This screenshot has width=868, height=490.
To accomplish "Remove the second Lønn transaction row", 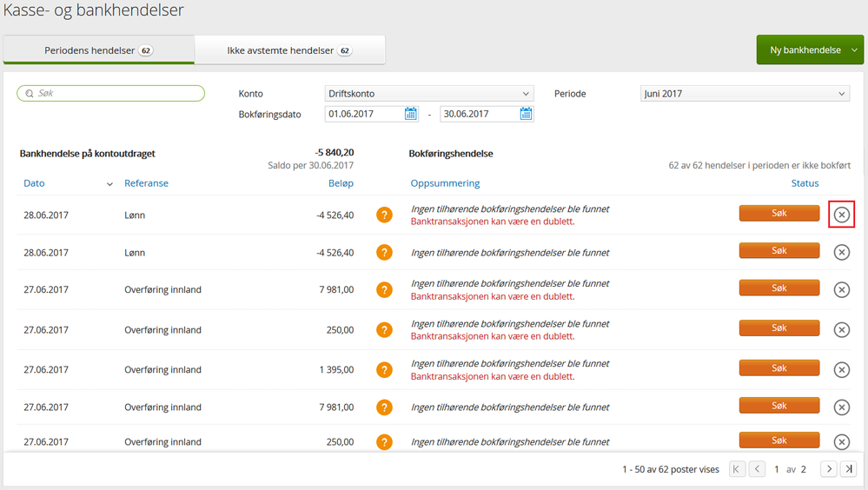I will click(841, 253).
